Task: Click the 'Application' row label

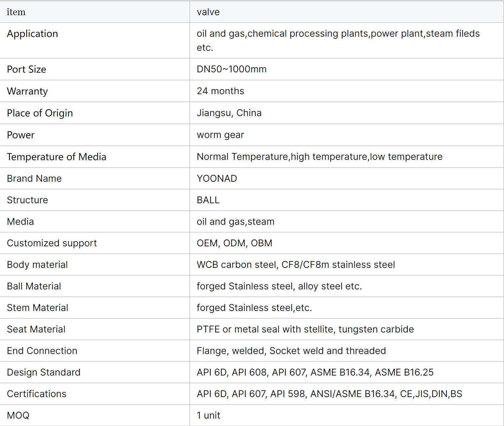Action: click(x=32, y=34)
